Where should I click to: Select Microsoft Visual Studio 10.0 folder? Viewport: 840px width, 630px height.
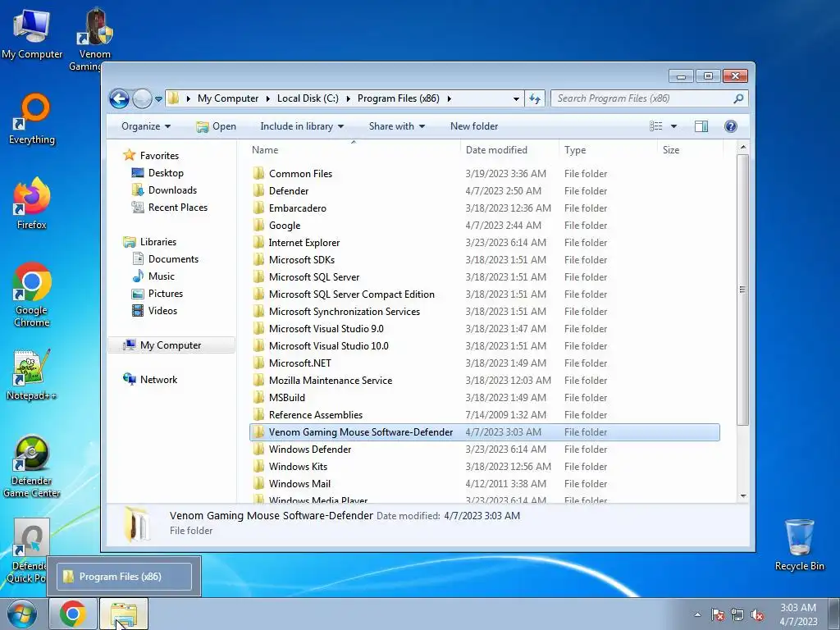[484, 346]
